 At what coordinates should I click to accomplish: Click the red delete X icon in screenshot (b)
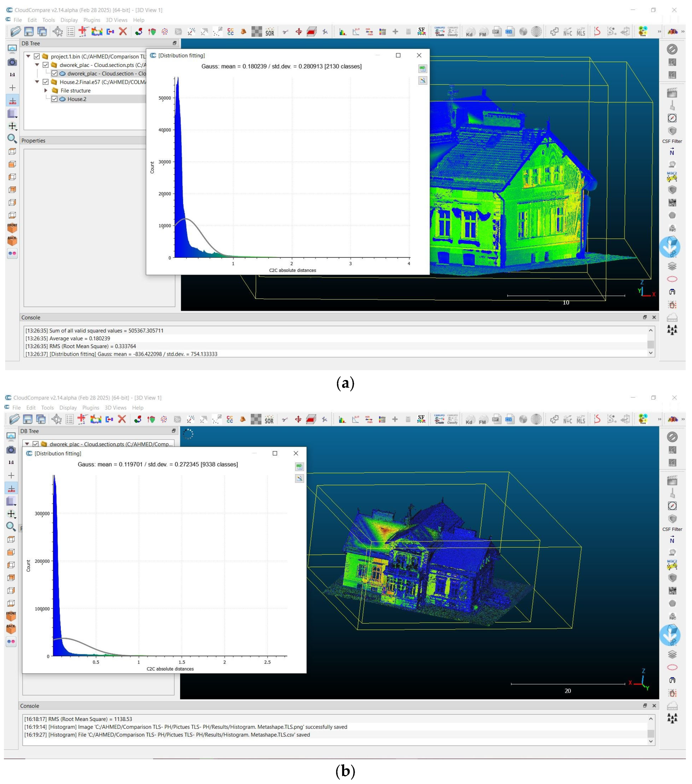click(x=122, y=419)
